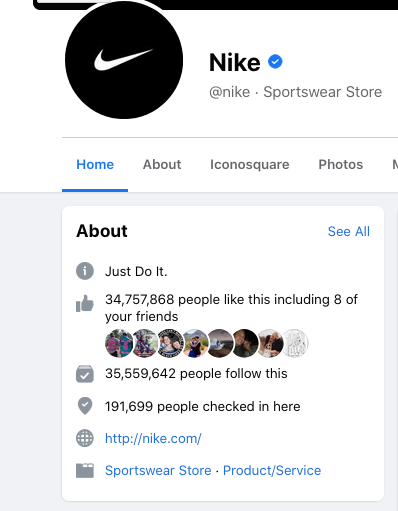Viewport: 398px width, 511px height.
Task: Click the globe website icon
Action: click(85, 438)
